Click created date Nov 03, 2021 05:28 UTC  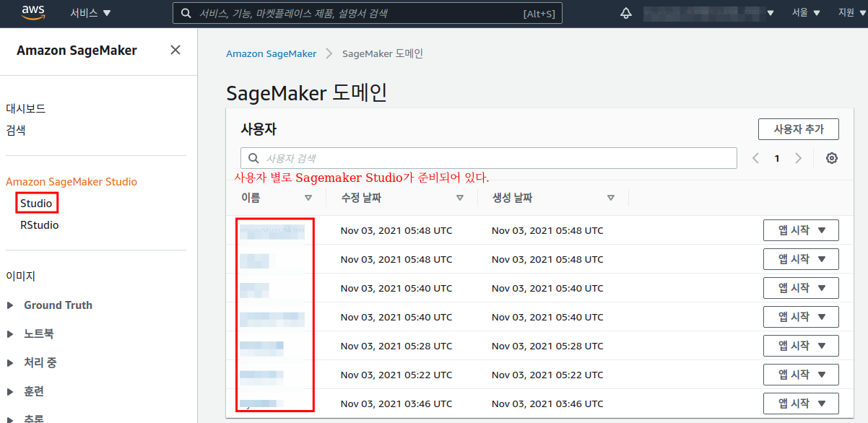(547, 346)
